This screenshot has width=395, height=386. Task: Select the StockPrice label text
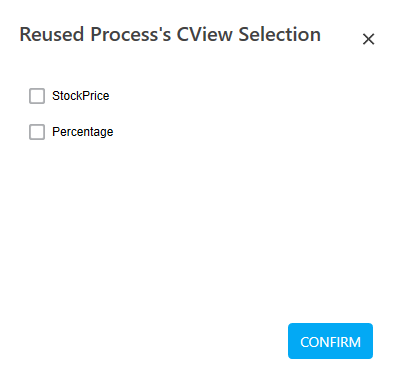click(x=81, y=96)
